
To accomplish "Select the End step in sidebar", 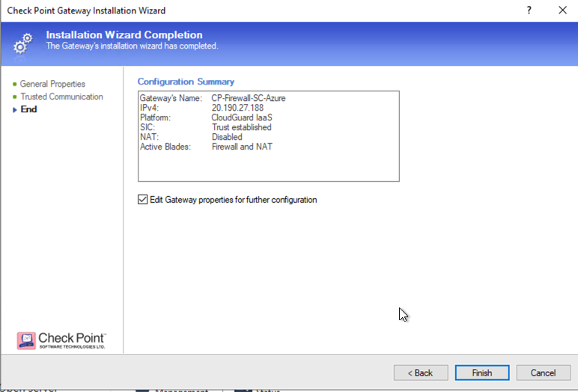I will [x=28, y=109].
